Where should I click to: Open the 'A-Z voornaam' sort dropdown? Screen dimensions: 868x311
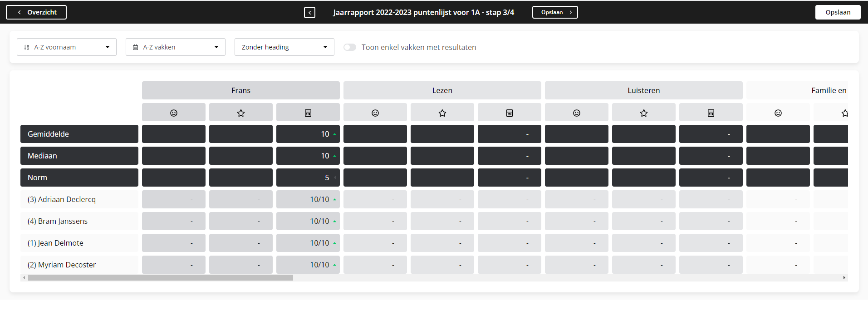pyautogui.click(x=67, y=47)
